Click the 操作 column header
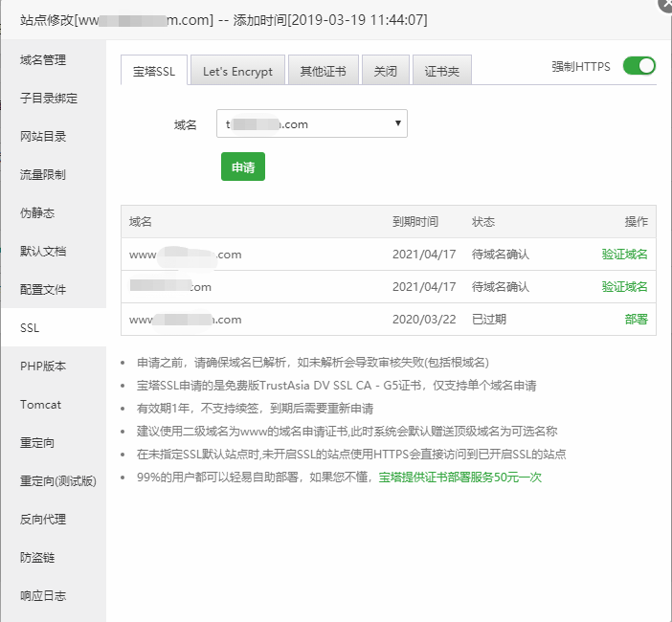This screenshot has width=672, height=622. [x=636, y=221]
